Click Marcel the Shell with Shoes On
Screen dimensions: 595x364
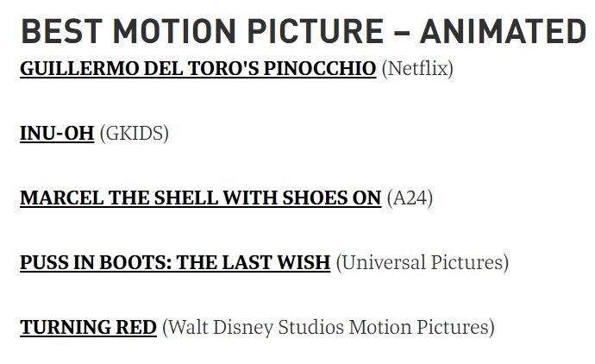click(x=200, y=198)
